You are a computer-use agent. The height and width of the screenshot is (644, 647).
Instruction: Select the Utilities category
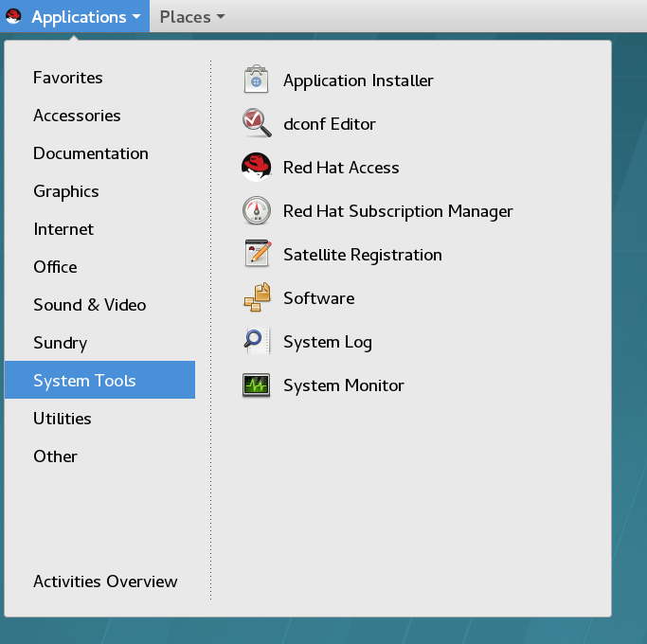tap(63, 419)
